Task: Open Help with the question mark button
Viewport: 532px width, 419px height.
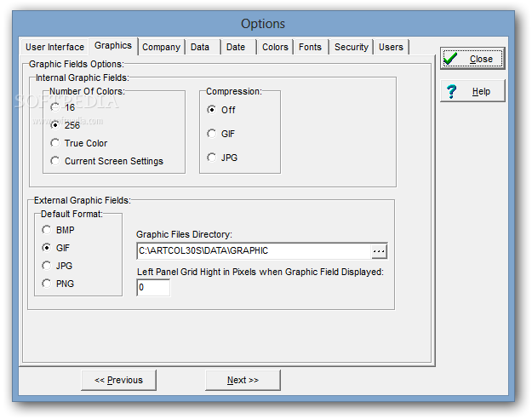Action: click(x=472, y=91)
